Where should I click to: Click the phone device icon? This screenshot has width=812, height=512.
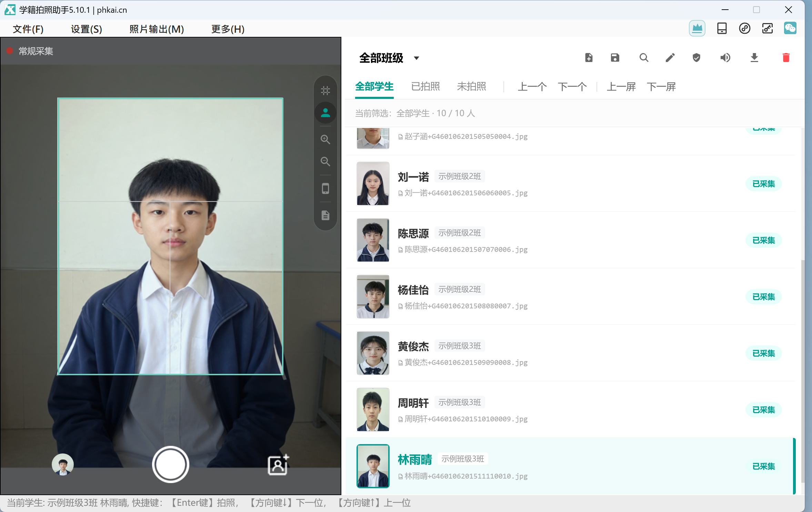(325, 188)
